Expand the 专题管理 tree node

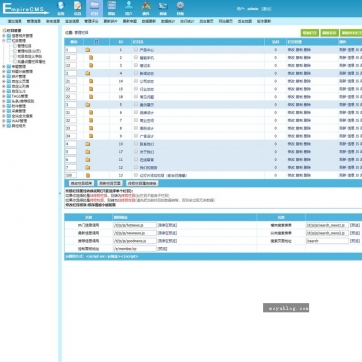click(4, 67)
